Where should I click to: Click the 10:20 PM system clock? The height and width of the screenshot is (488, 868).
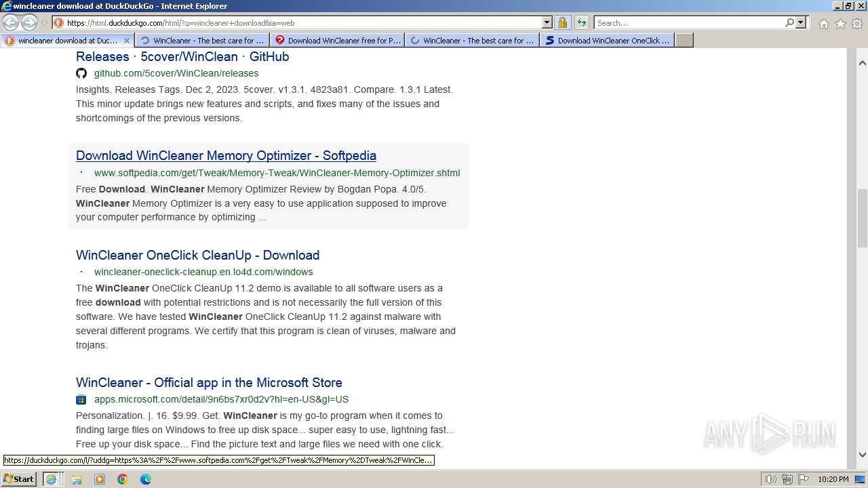click(x=833, y=479)
